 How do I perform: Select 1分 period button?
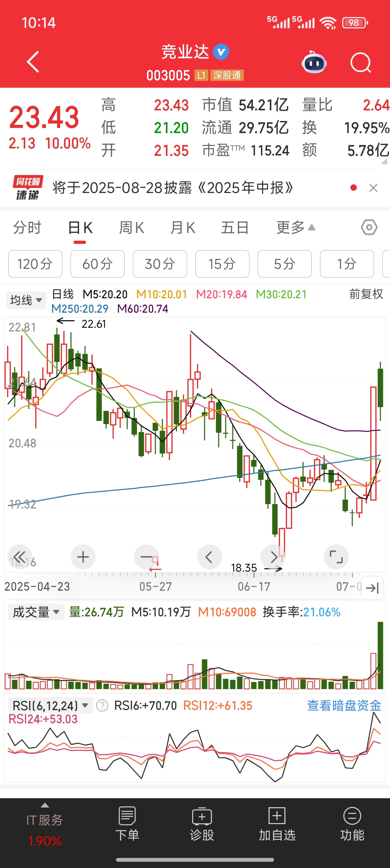(x=347, y=264)
